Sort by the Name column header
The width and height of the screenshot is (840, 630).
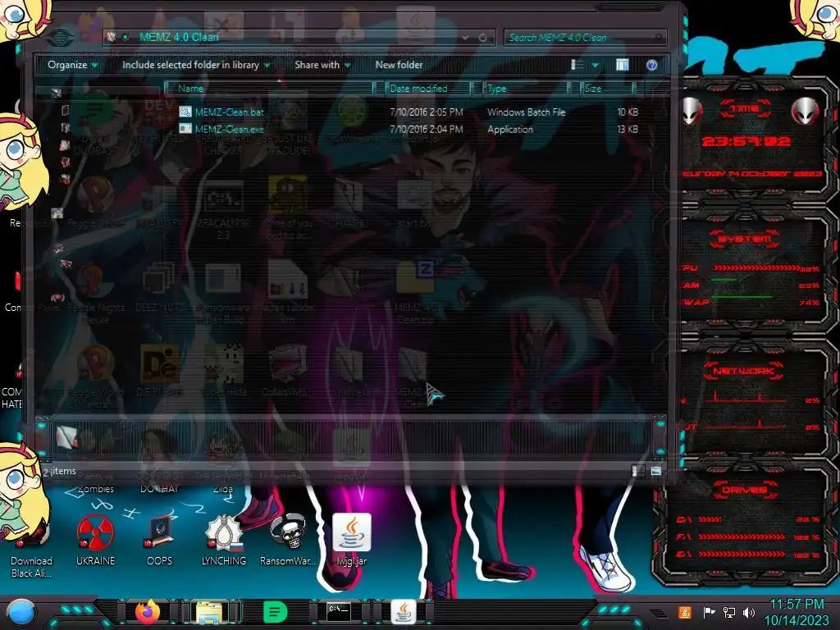pos(270,89)
